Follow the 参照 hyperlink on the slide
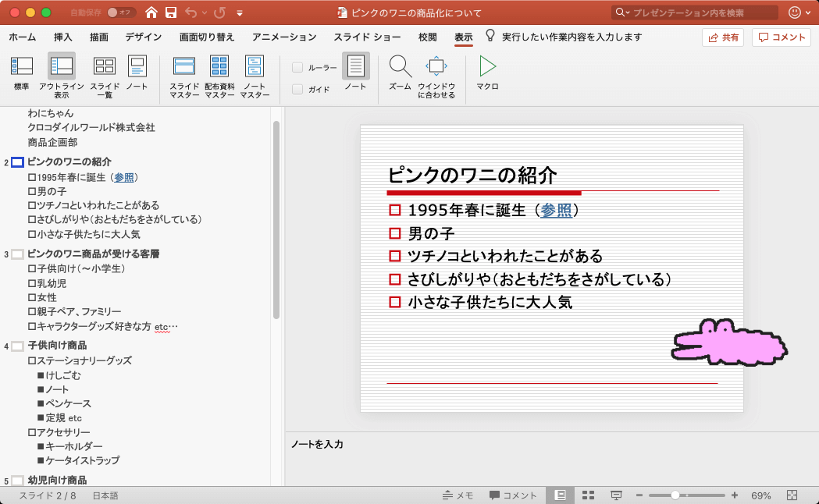 pos(556,210)
